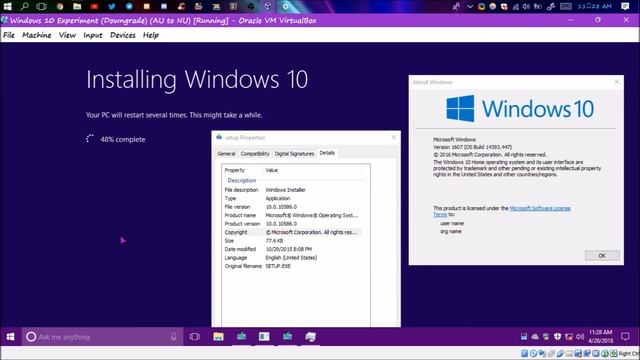
Task: Select the 'File version' row
Action: pos(292,207)
